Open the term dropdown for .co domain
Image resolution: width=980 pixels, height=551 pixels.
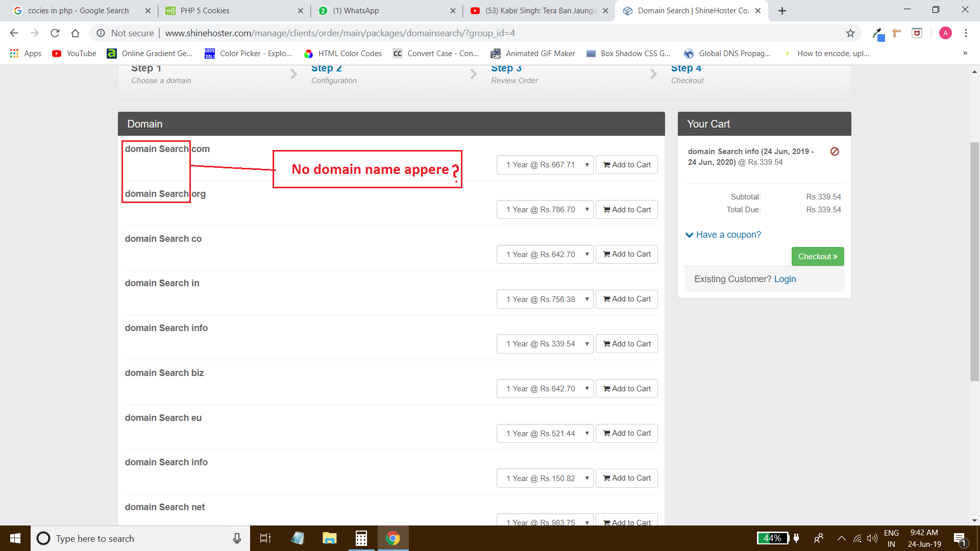point(545,255)
